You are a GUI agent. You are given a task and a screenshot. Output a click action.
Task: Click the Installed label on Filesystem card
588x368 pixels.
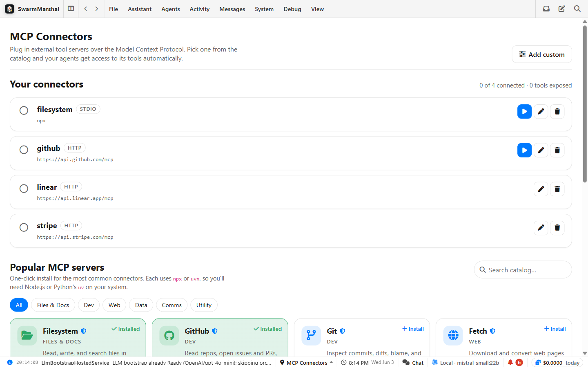(126, 329)
